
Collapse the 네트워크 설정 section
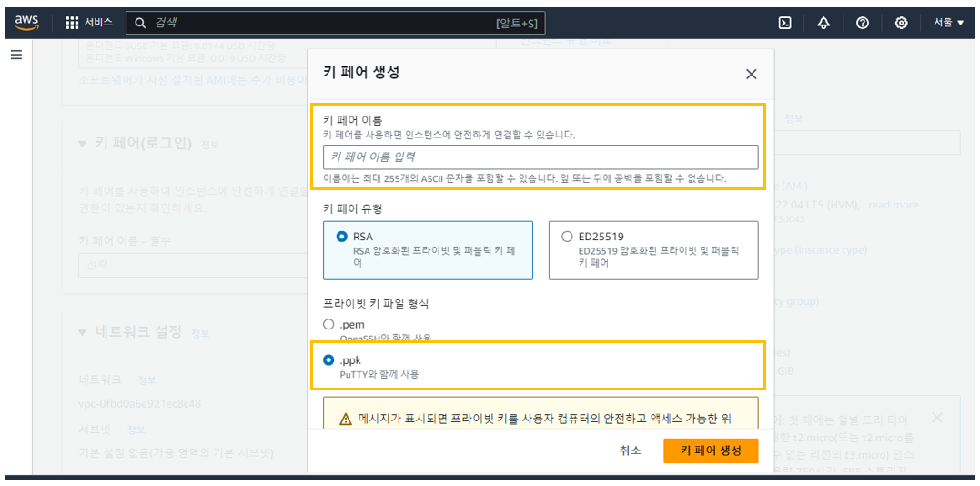83,331
